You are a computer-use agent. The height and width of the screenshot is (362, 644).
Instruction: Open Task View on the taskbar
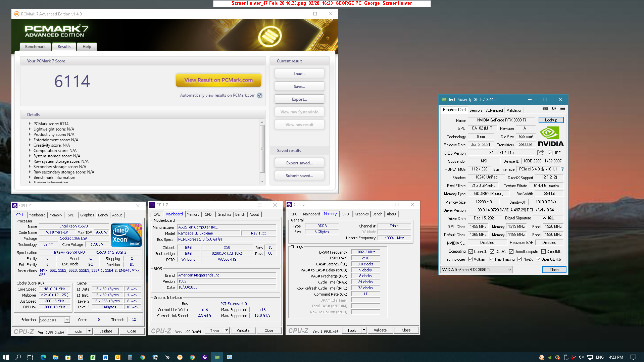point(30,357)
